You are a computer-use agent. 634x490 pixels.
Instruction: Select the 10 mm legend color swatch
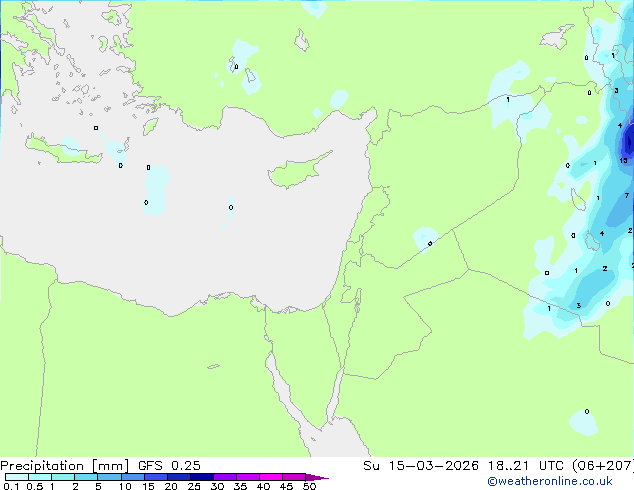point(133,477)
